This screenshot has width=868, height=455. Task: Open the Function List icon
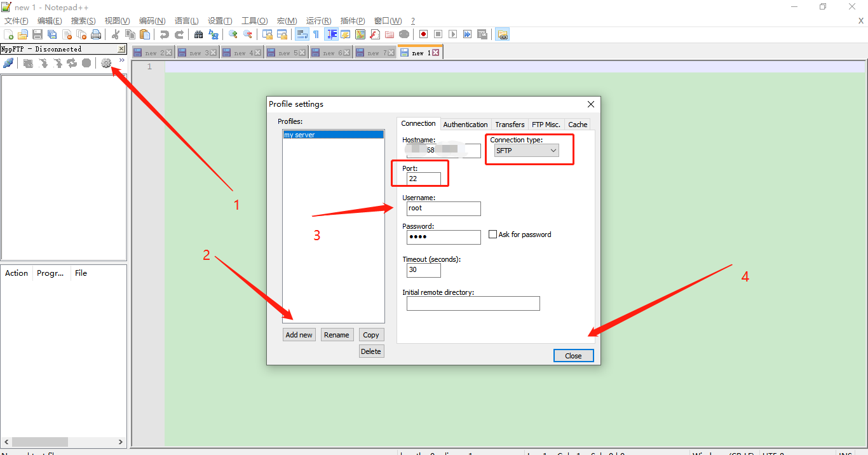[375, 34]
